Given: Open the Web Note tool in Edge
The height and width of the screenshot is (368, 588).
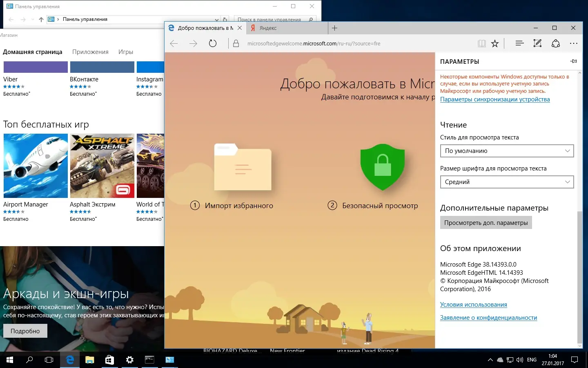Looking at the screenshot, I should point(537,43).
